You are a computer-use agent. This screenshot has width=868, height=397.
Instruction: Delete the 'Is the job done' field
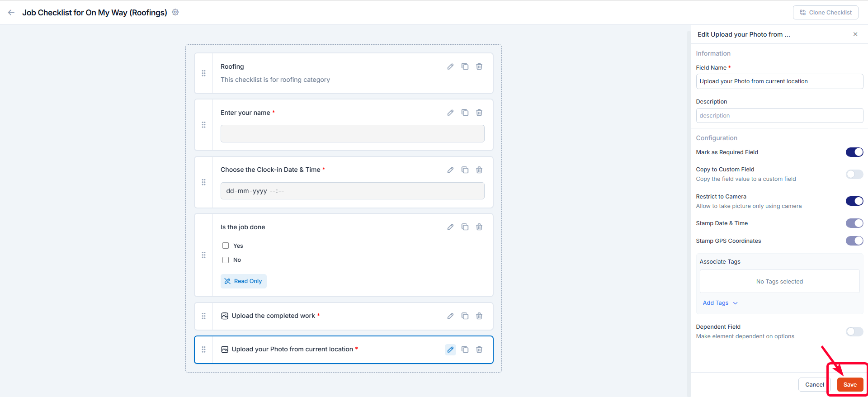[x=479, y=227]
